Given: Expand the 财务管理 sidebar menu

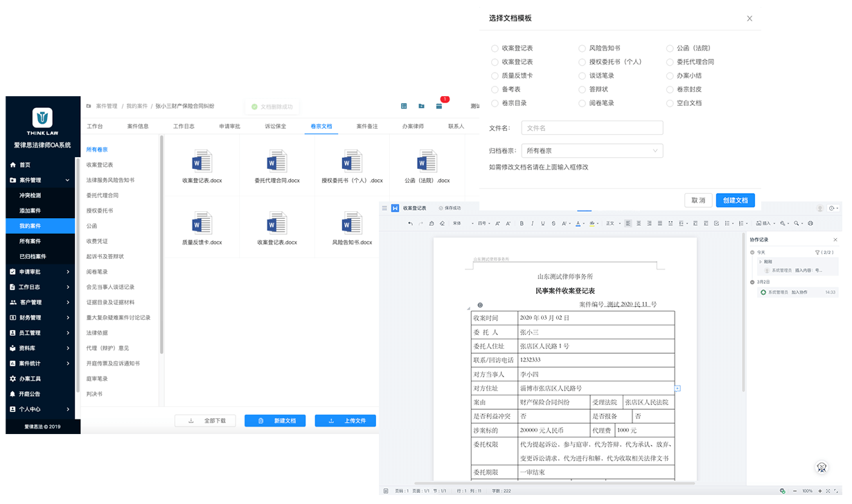Looking at the screenshot, I should [x=40, y=318].
